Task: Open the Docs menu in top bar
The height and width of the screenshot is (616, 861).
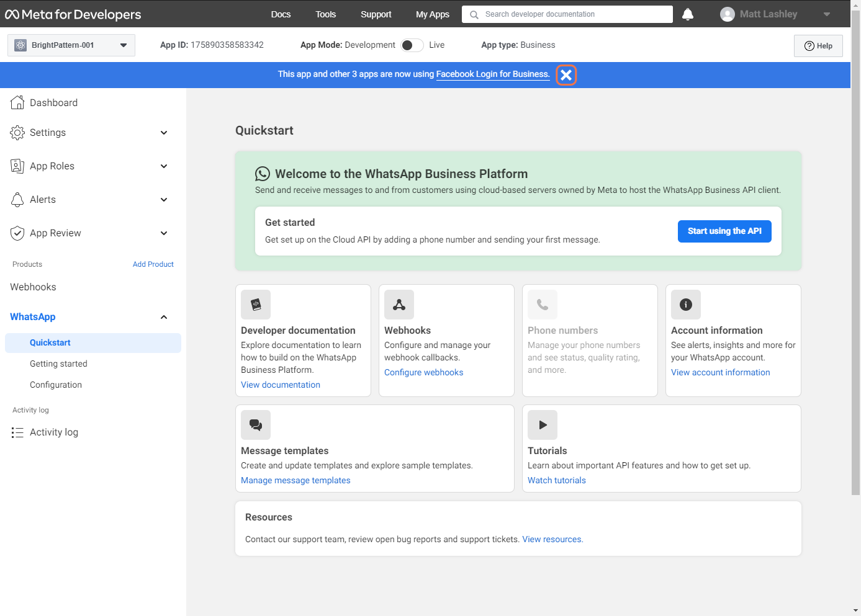Action: tap(281, 14)
